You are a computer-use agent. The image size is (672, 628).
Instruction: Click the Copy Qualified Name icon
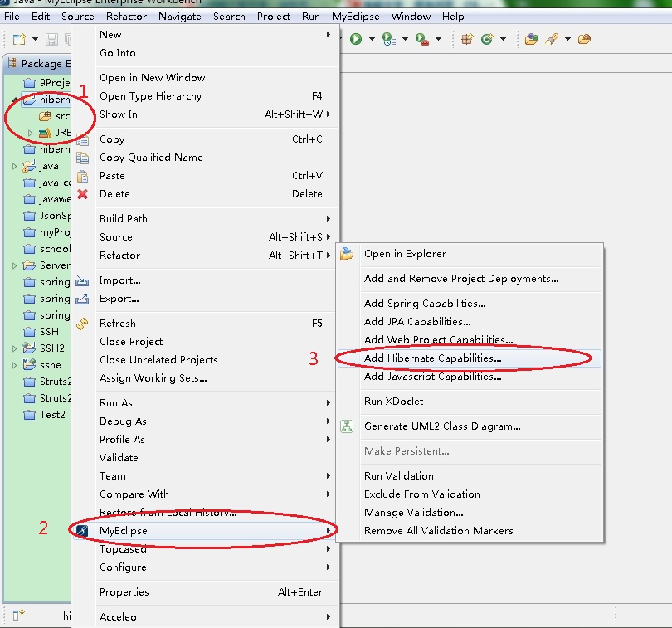pyautogui.click(x=82, y=158)
